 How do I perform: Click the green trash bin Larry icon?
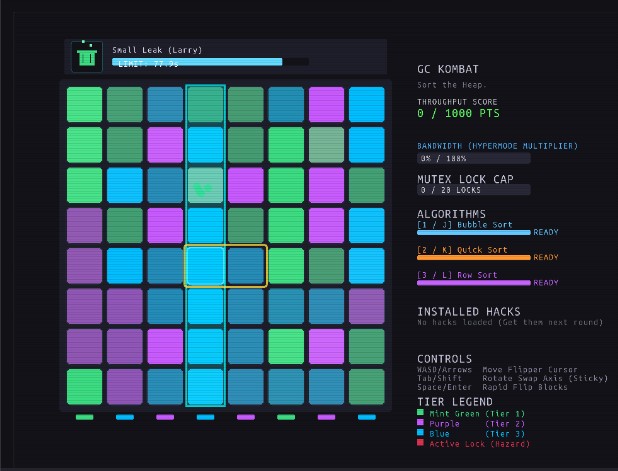(x=87, y=56)
